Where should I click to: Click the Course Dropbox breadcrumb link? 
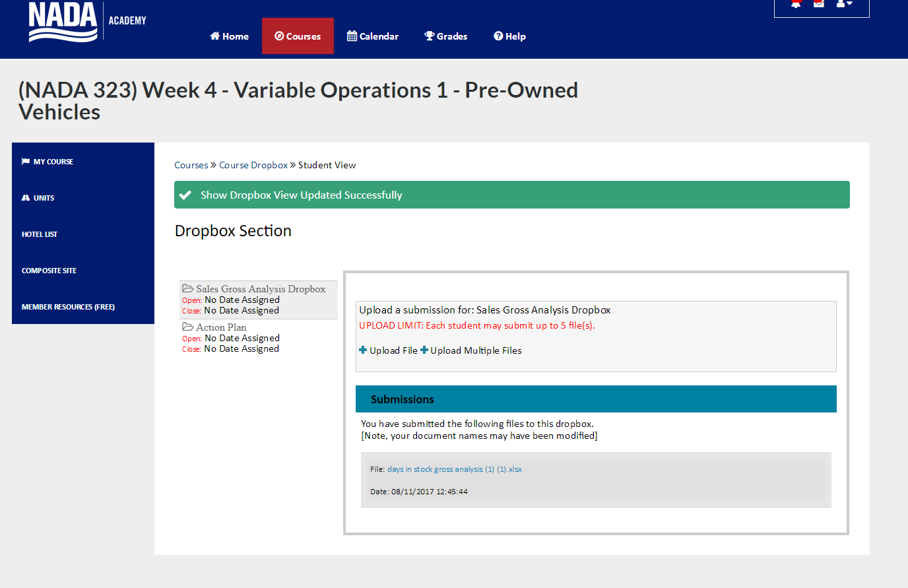click(253, 165)
